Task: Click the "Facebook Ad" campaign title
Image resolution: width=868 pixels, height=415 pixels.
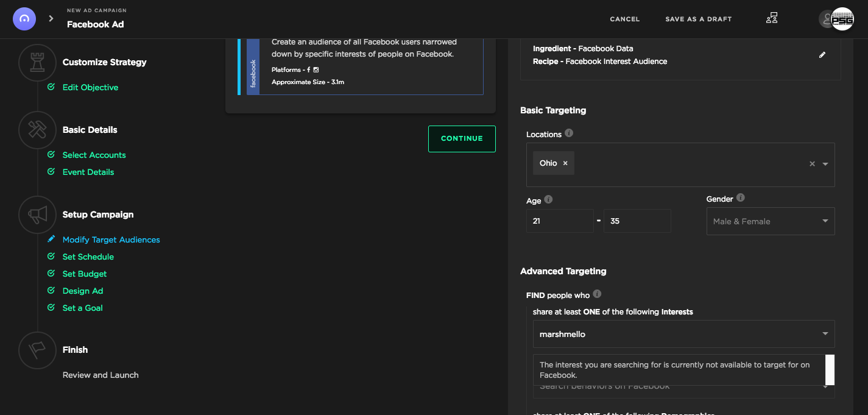Action: (x=96, y=24)
